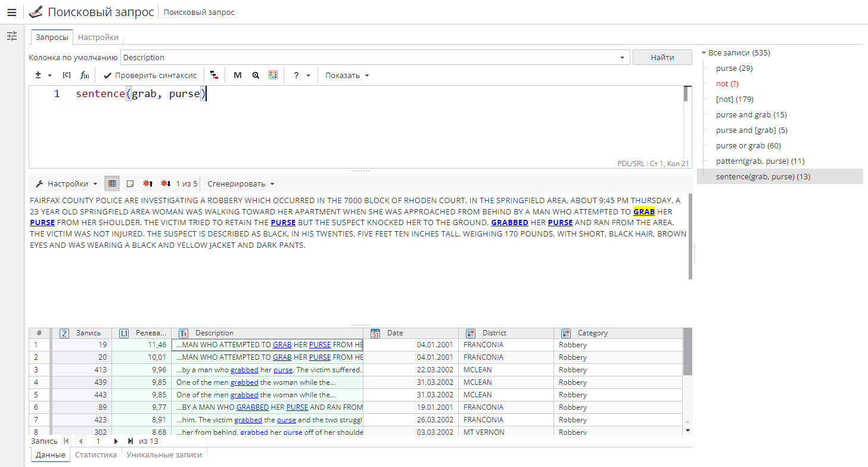
Task: Click the Поисковый запрос breadcrumb text
Action: click(x=199, y=12)
